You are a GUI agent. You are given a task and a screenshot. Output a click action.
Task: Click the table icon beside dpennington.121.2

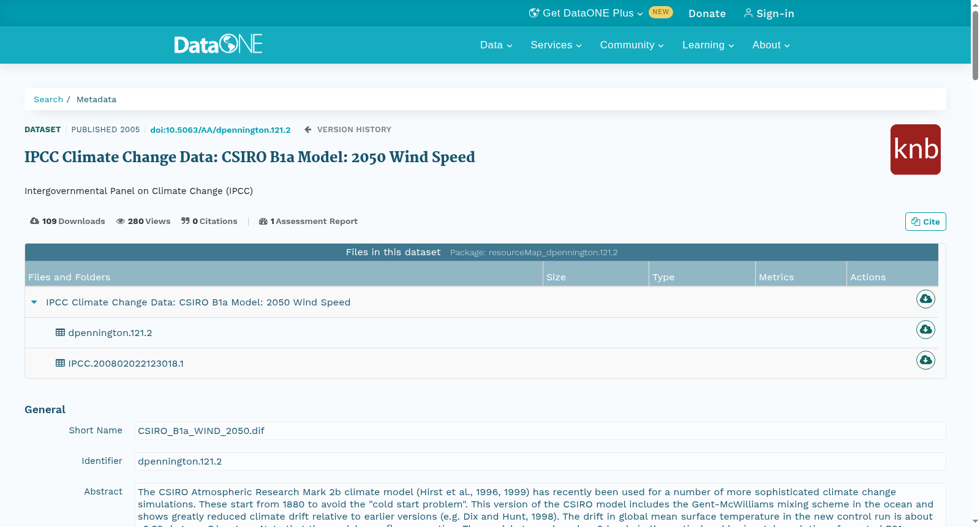tap(60, 332)
